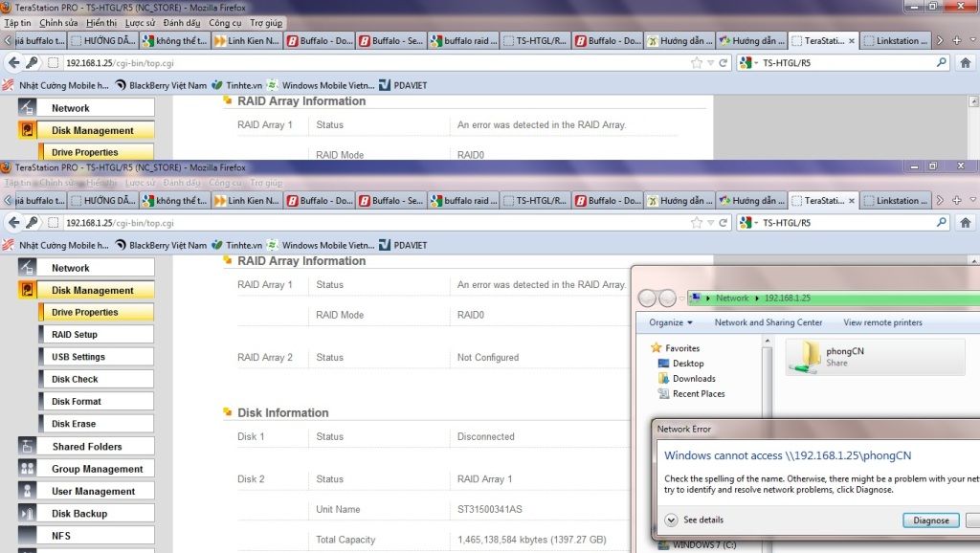Open a new tab in the lower Firefox window
The width and height of the screenshot is (980, 553).
(x=956, y=201)
